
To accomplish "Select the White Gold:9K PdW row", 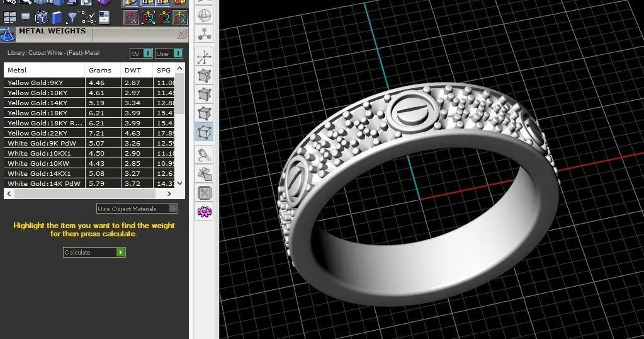I will point(89,143).
